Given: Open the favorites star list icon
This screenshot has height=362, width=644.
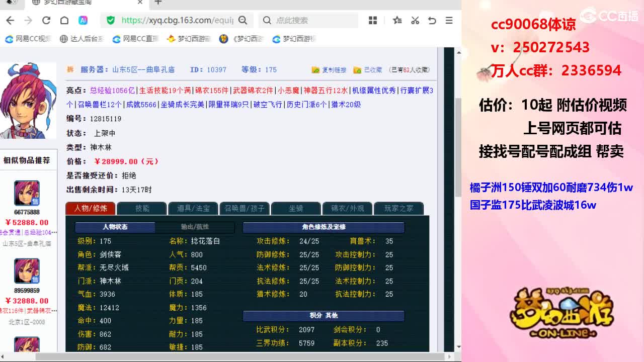Looking at the screenshot, I should [x=397, y=20].
